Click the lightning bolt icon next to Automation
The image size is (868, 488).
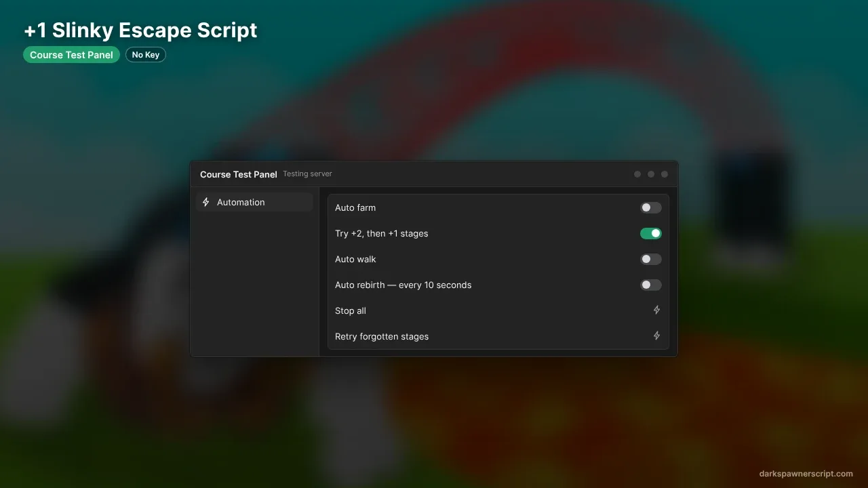[206, 202]
